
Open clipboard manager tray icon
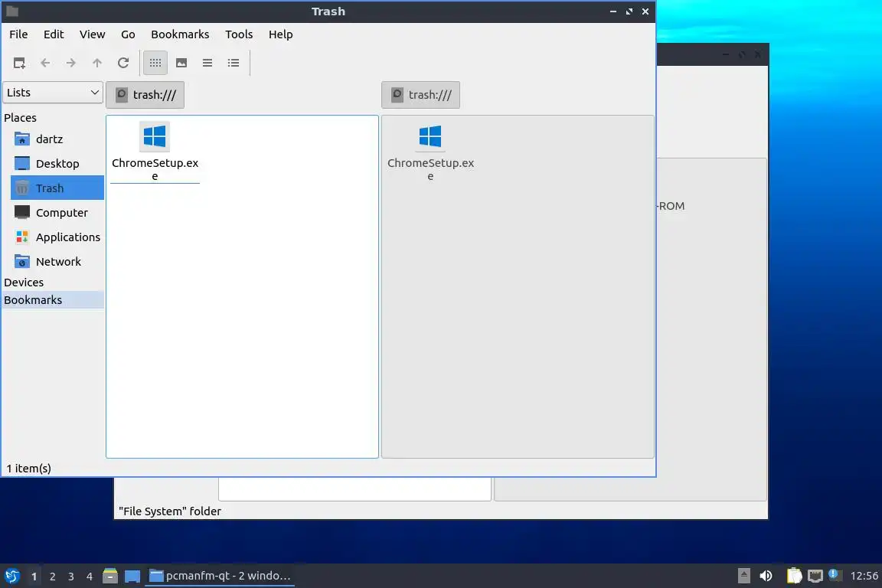click(794, 576)
